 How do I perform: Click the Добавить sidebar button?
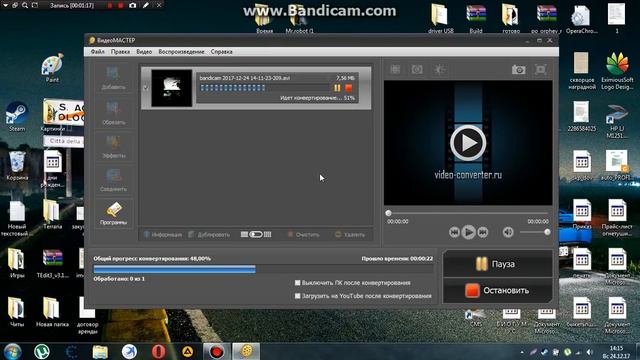(113, 78)
